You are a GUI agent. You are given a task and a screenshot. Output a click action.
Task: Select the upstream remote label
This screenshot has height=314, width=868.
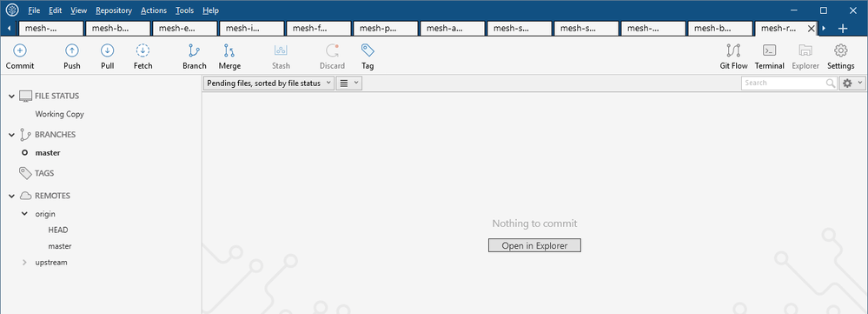(x=51, y=262)
